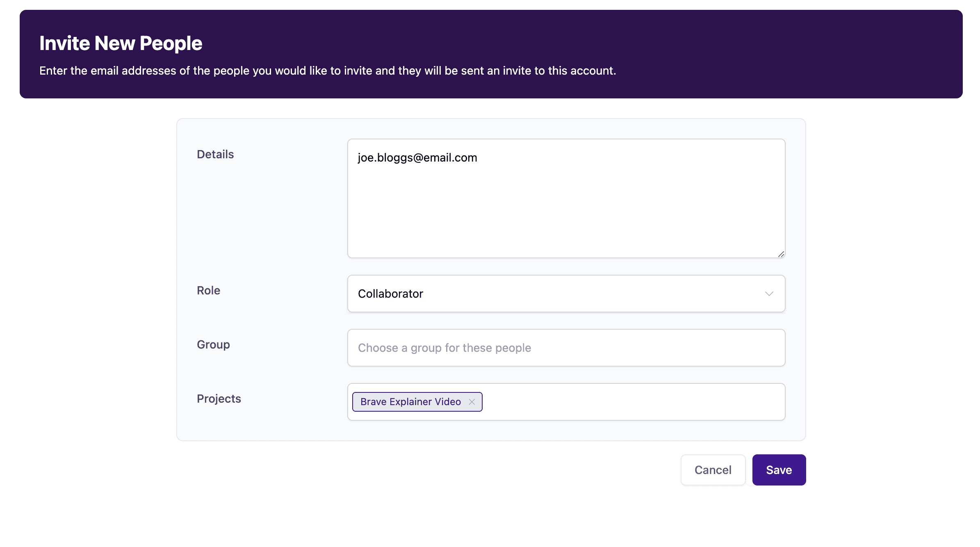This screenshot has height=547, width=980.
Task: Click the Group field label
Action: point(213,344)
